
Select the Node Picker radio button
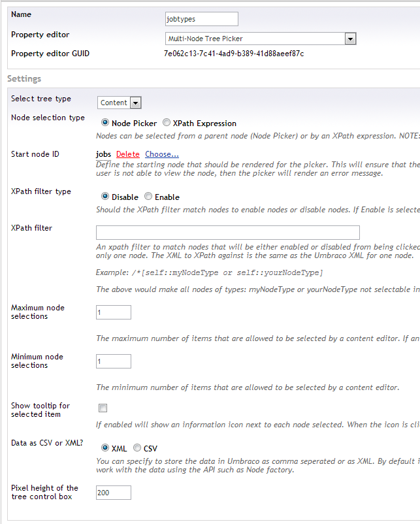[x=105, y=123]
